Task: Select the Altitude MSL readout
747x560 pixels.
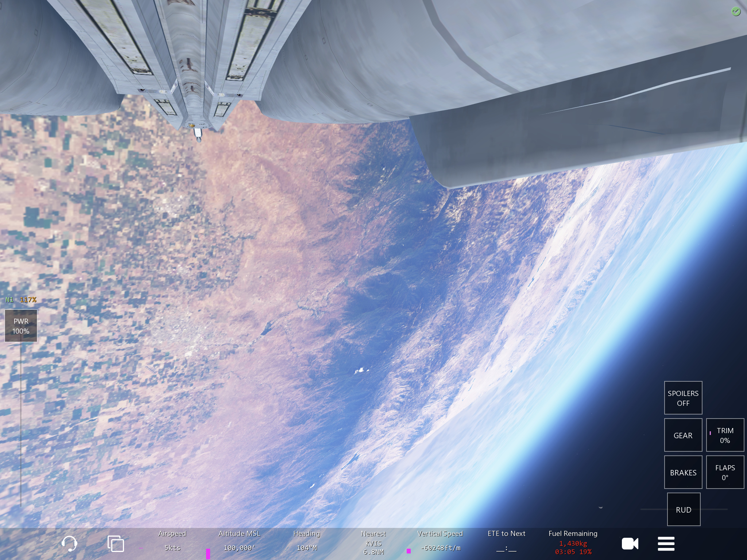Action: 239,541
